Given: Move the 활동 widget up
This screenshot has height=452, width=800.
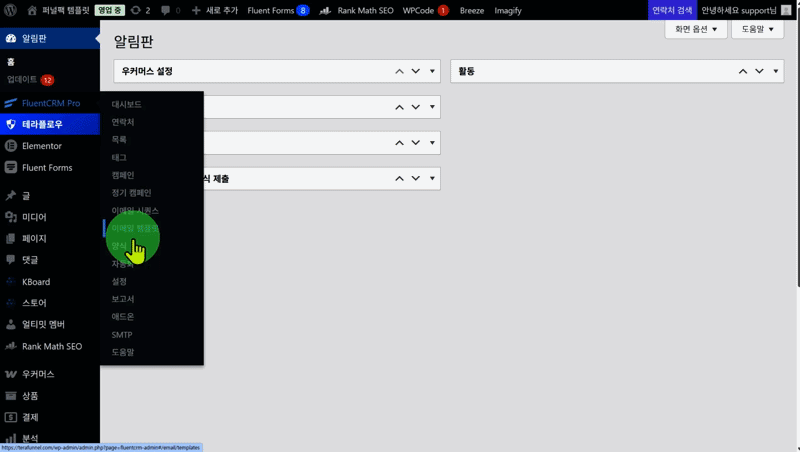Looking at the screenshot, I should (743, 72).
